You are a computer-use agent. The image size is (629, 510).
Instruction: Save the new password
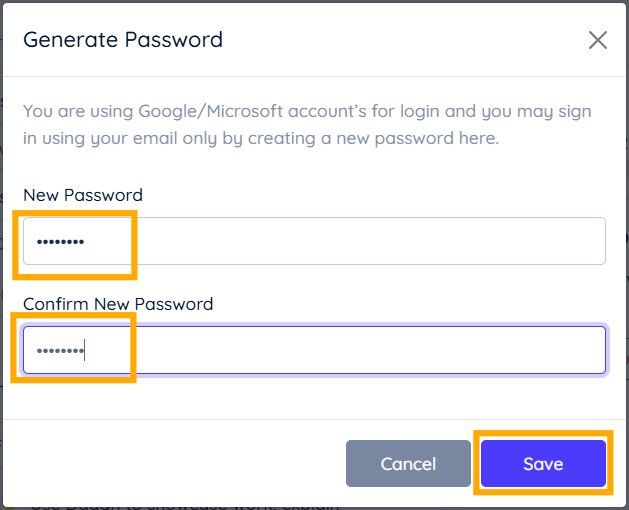coord(543,464)
